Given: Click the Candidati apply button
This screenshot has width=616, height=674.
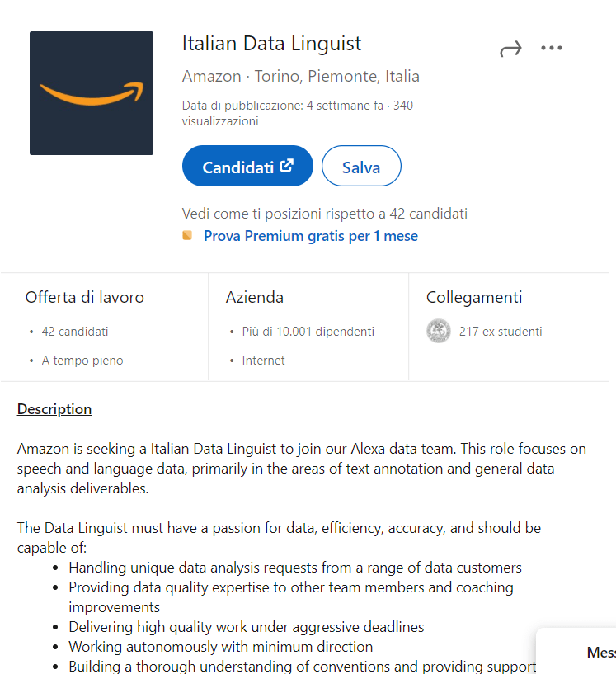Looking at the screenshot, I should click(247, 165).
